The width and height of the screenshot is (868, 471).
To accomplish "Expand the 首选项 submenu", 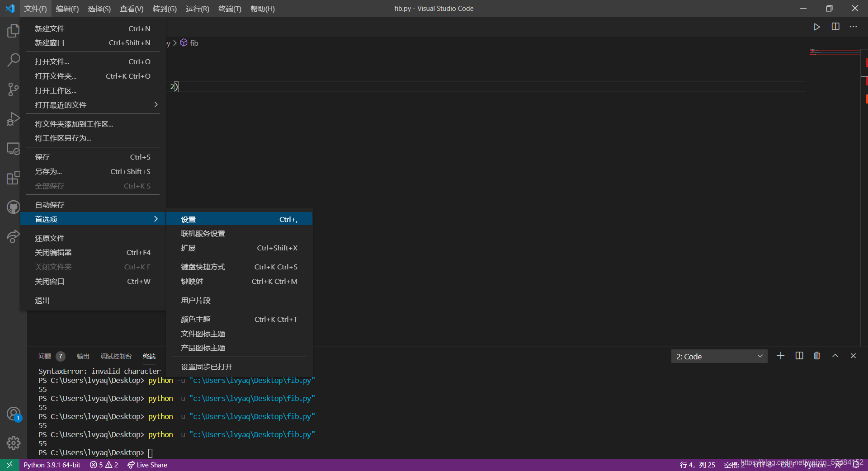I will click(x=93, y=219).
